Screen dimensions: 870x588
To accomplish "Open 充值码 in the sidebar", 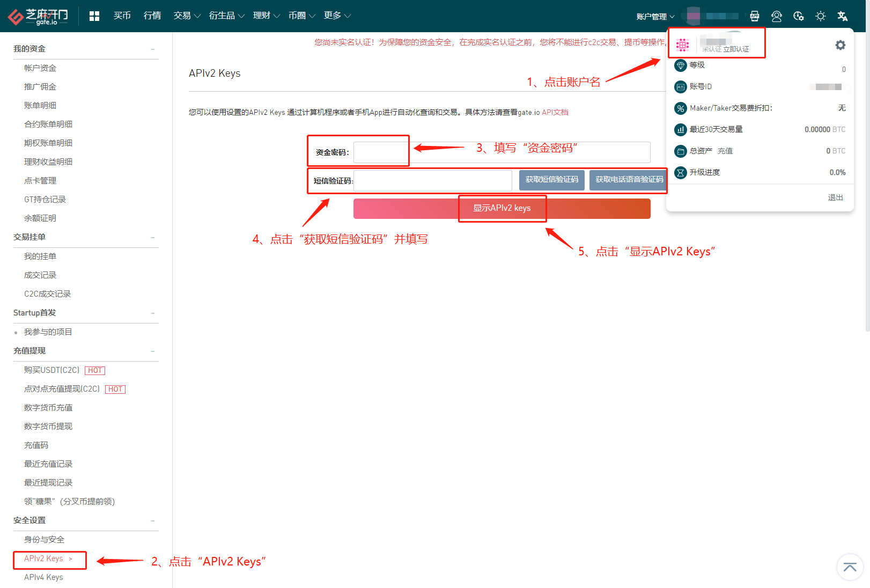I will click(36, 445).
